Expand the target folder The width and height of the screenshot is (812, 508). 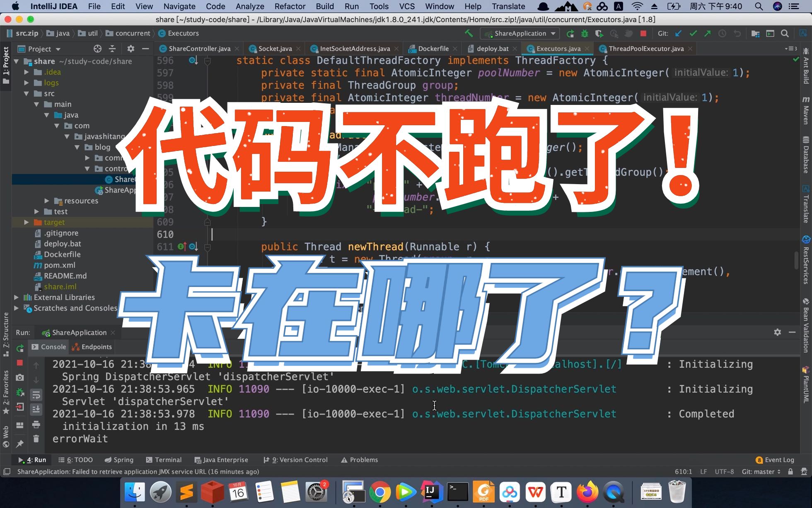[27, 222]
